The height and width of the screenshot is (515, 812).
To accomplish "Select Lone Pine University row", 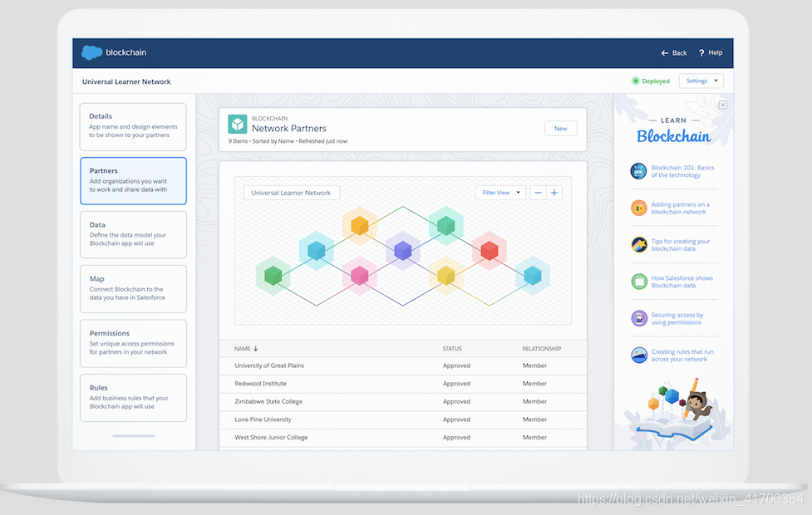I will 403,419.
